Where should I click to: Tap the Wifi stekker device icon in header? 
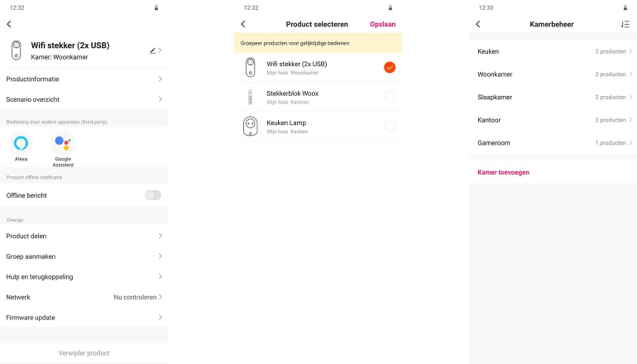pyautogui.click(x=17, y=50)
